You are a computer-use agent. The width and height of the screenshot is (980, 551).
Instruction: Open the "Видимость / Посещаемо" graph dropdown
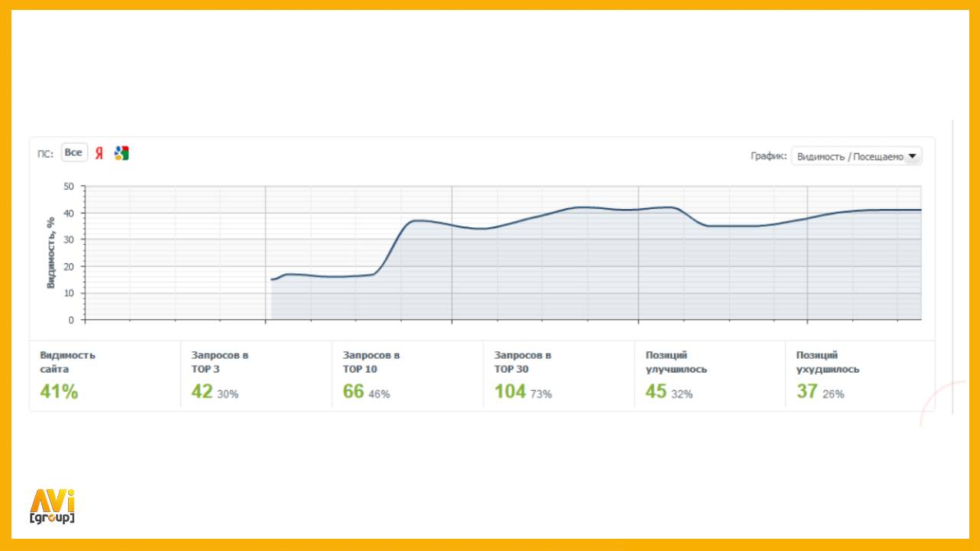click(x=857, y=156)
